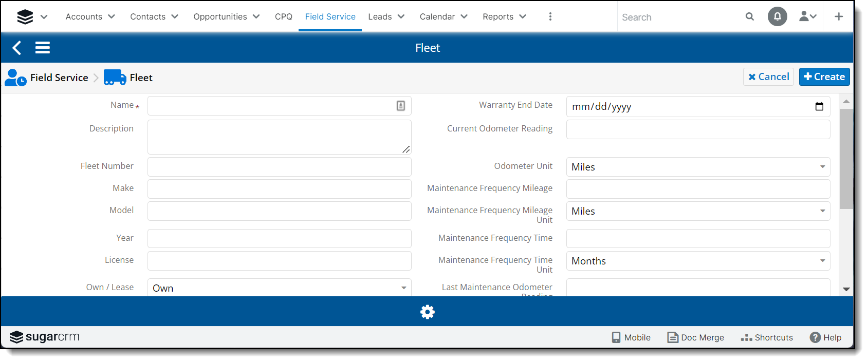Click the search magnifier icon
The width and height of the screenshot is (868, 362).
pyautogui.click(x=750, y=16)
